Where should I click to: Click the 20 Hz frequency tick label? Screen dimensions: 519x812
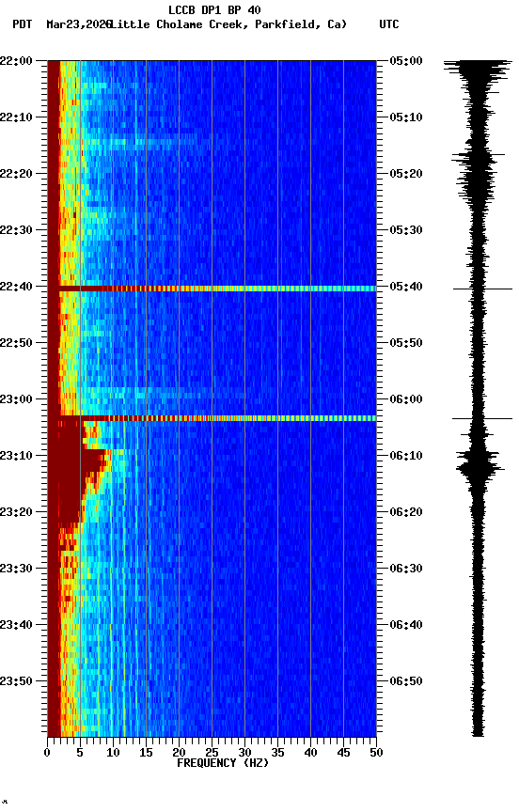click(179, 753)
